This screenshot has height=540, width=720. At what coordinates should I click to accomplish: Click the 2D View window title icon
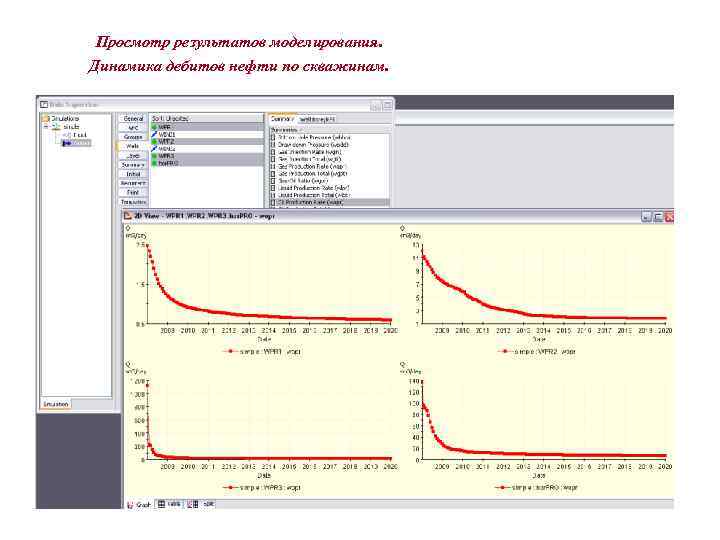(128, 215)
